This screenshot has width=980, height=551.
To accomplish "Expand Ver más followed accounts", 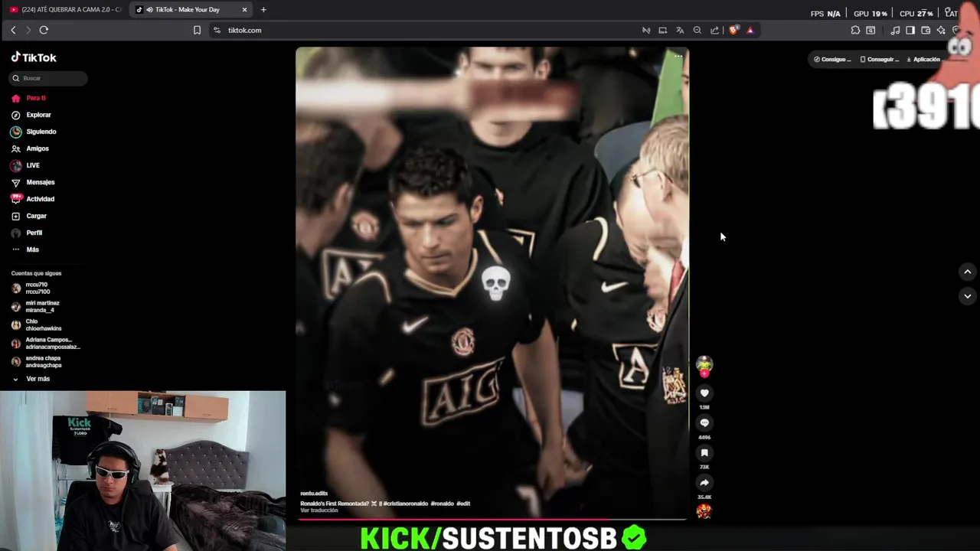I will click(x=31, y=379).
